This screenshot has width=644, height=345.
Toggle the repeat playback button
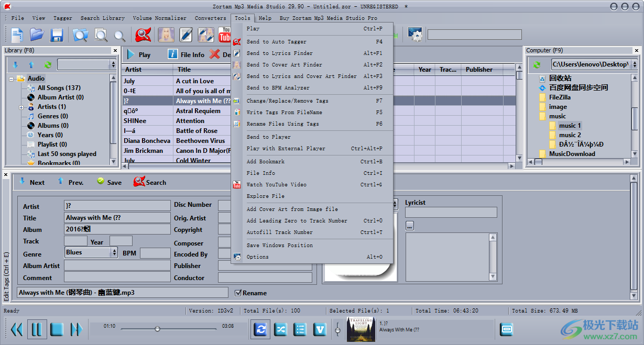click(260, 329)
